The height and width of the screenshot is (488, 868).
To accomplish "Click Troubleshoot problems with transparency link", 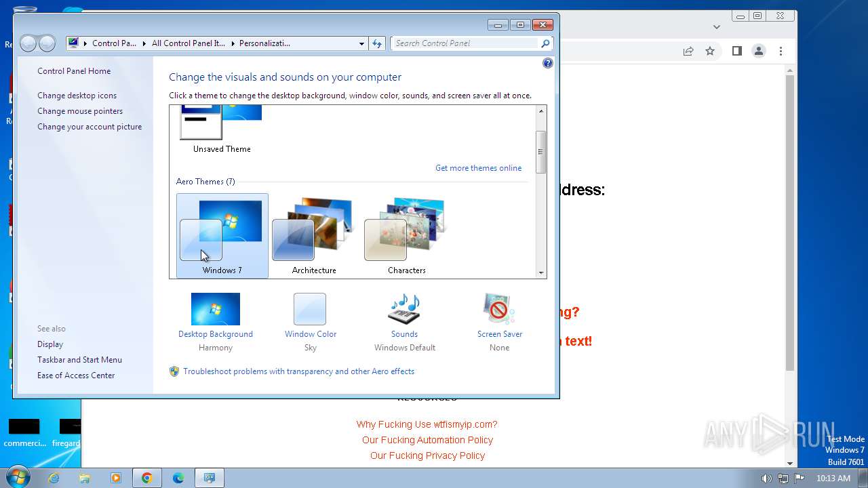I will 298,371.
